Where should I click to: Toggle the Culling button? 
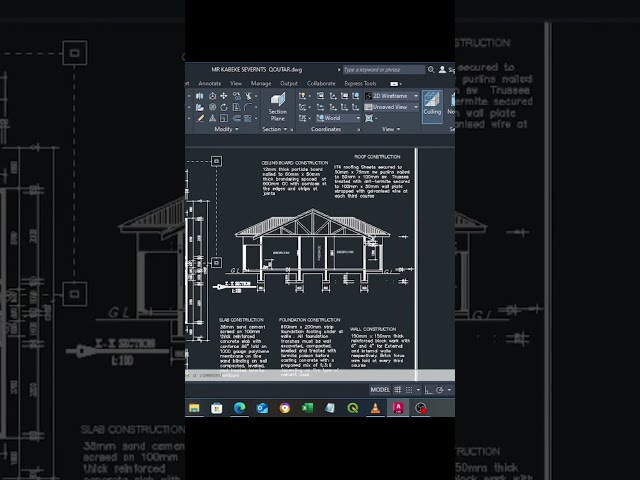[x=432, y=107]
